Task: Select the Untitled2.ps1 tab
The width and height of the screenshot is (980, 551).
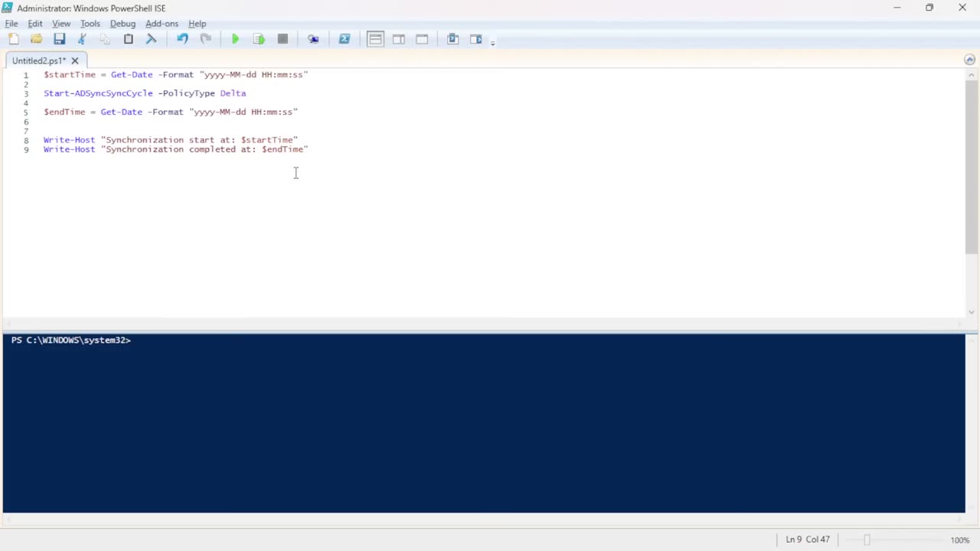Action: [x=39, y=60]
